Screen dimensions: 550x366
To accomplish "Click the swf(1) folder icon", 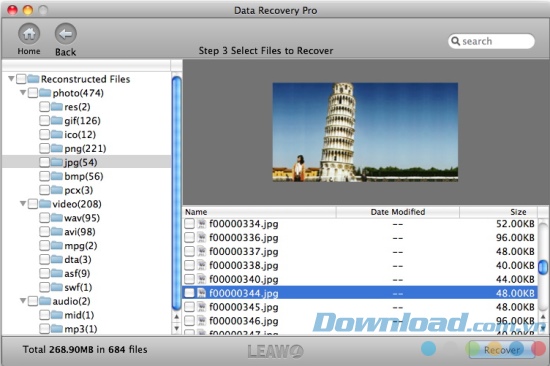I will coord(56,287).
